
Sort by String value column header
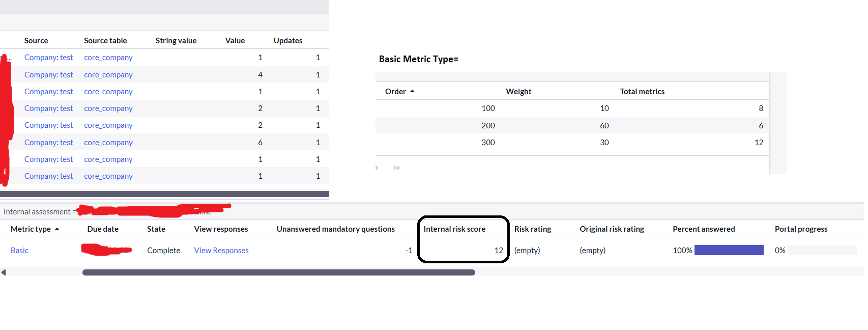(x=176, y=40)
